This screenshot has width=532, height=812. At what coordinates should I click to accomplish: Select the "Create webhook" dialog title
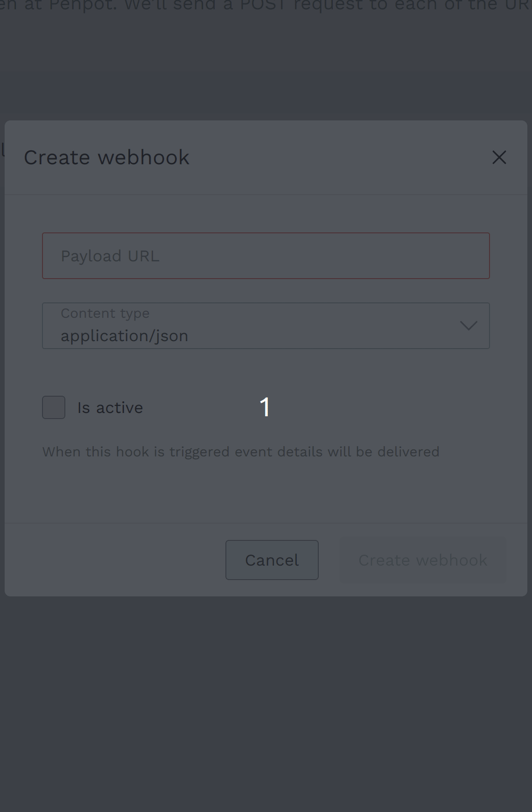[x=107, y=157]
